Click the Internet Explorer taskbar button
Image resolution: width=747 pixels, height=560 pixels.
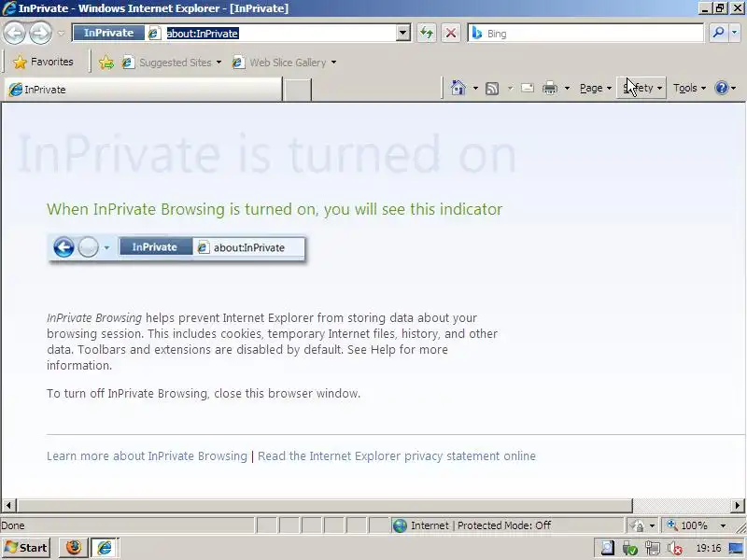(x=105, y=548)
